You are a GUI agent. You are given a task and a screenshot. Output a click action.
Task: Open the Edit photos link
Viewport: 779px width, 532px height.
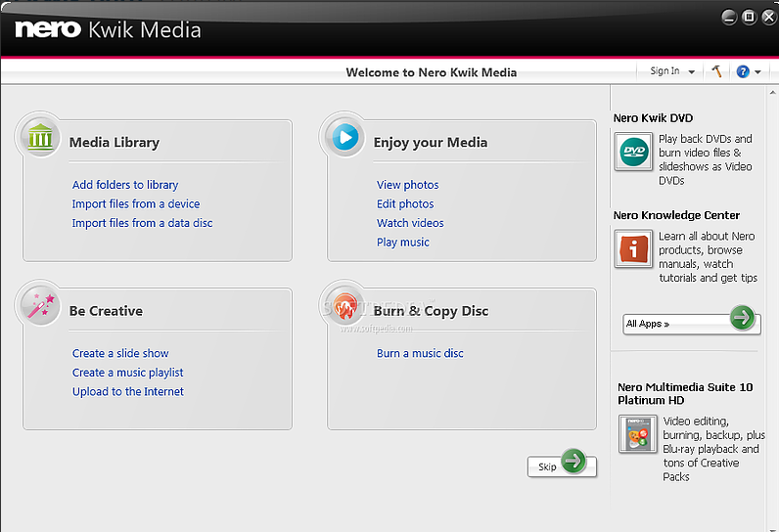405,204
